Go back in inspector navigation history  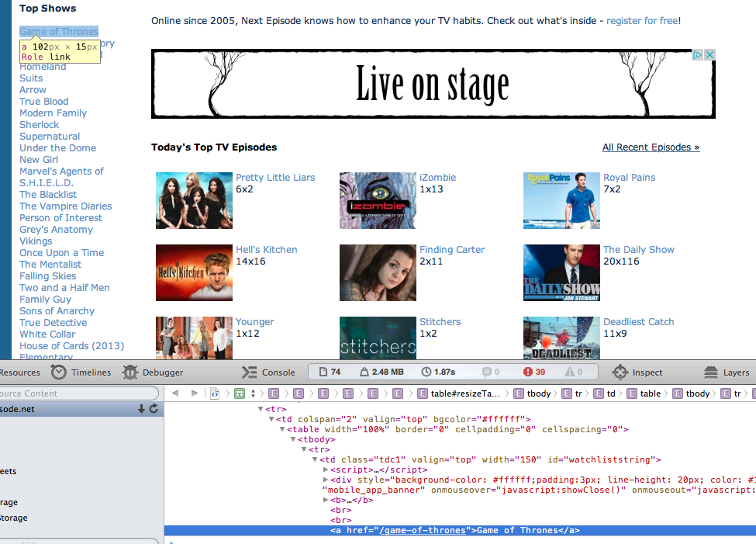coord(175,393)
